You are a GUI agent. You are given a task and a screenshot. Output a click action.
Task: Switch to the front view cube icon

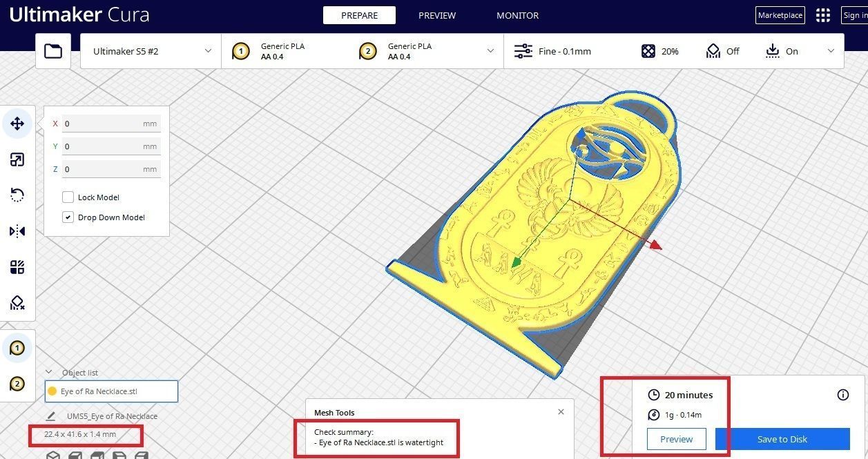tap(76, 456)
